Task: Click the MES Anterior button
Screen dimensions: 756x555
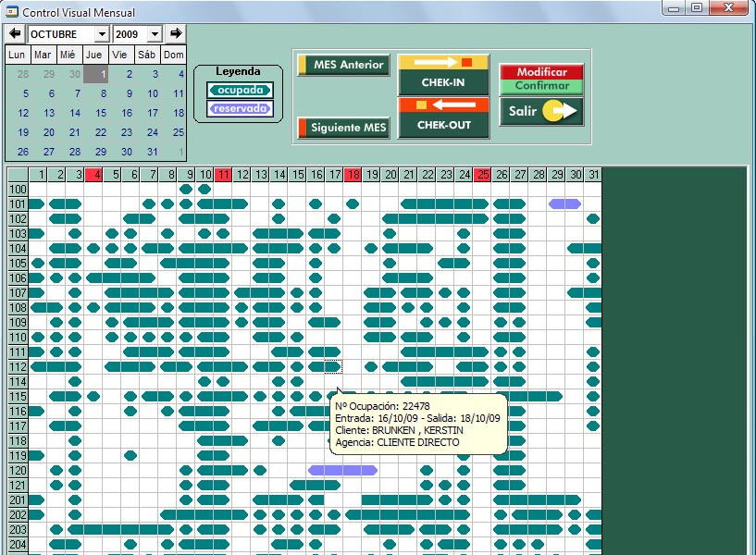Action: tap(344, 65)
